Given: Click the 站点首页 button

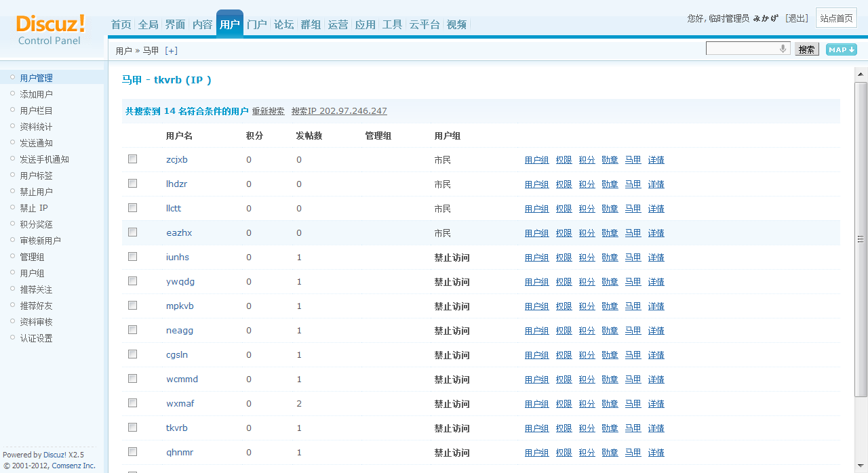Looking at the screenshot, I should pyautogui.click(x=837, y=18).
